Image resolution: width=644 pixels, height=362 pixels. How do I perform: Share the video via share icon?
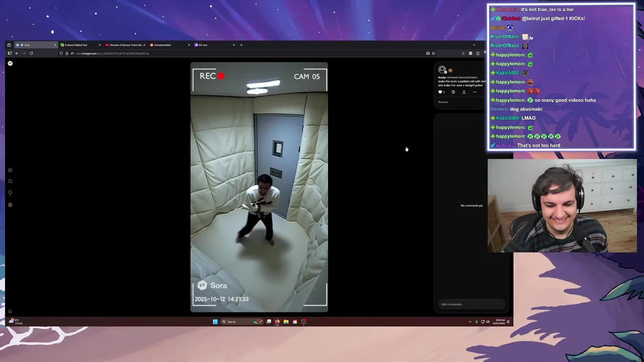pos(464,92)
